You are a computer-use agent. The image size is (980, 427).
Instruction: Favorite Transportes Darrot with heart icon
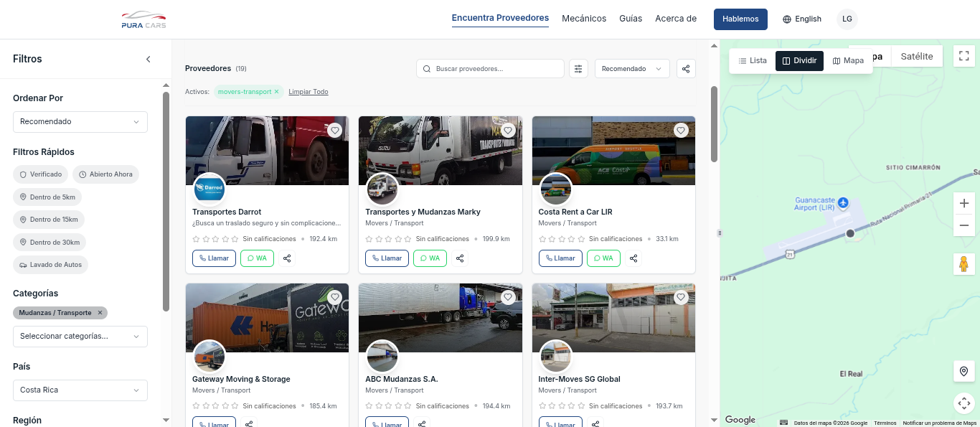(x=334, y=131)
